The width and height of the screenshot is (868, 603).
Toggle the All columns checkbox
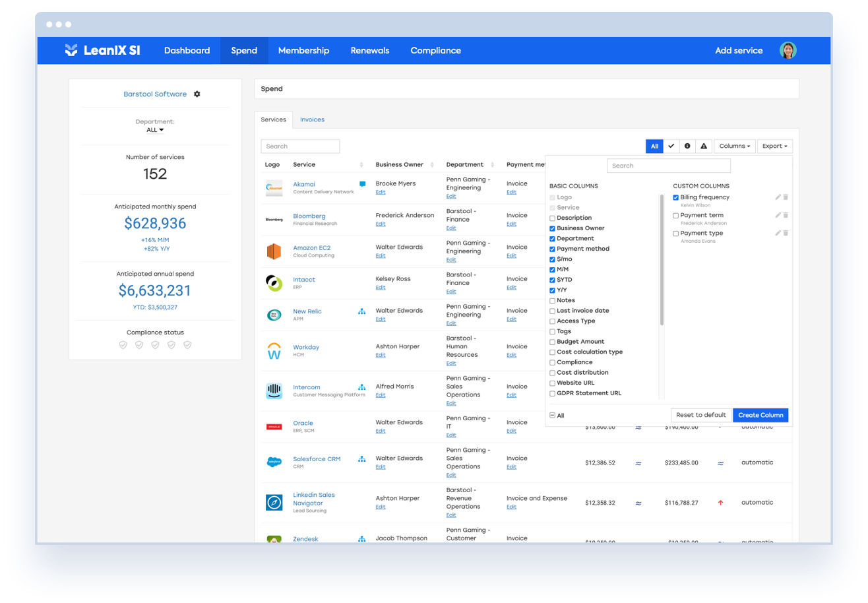pyautogui.click(x=553, y=416)
